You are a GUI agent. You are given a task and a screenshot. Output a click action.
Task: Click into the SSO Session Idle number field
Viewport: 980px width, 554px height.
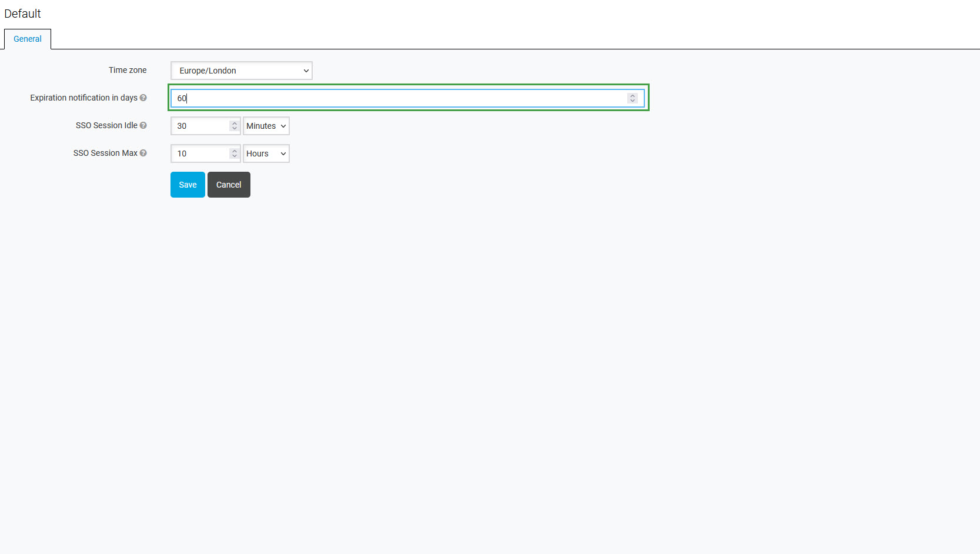tap(200, 126)
